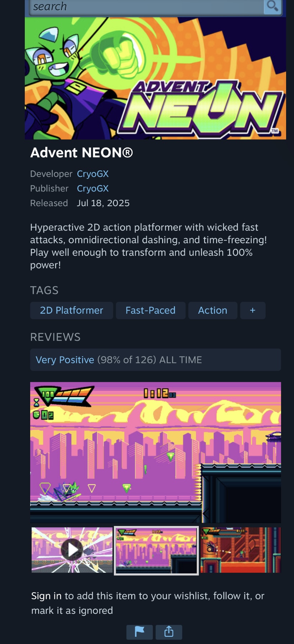Viewport: 294px width, 644px height.
Task: Play the trailer video thumbnail
Action: (x=72, y=550)
